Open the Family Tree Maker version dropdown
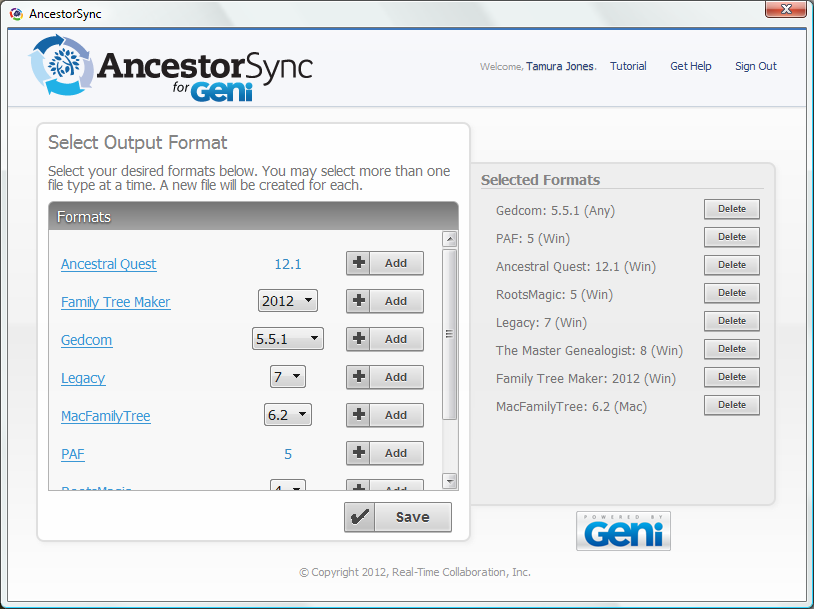The image size is (814, 609). point(288,301)
